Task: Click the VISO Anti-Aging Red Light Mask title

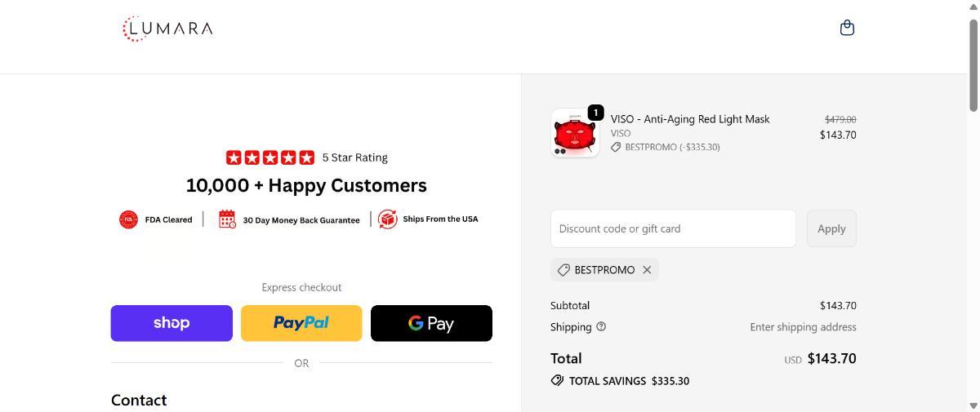Action: pyautogui.click(x=690, y=119)
